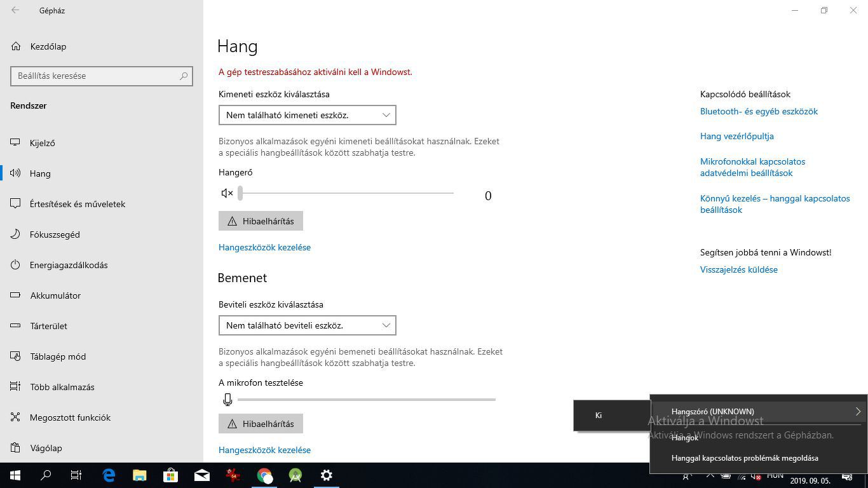The width and height of the screenshot is (868, 488).
Task: Click the volume value 0
Action: coord(488,196)
